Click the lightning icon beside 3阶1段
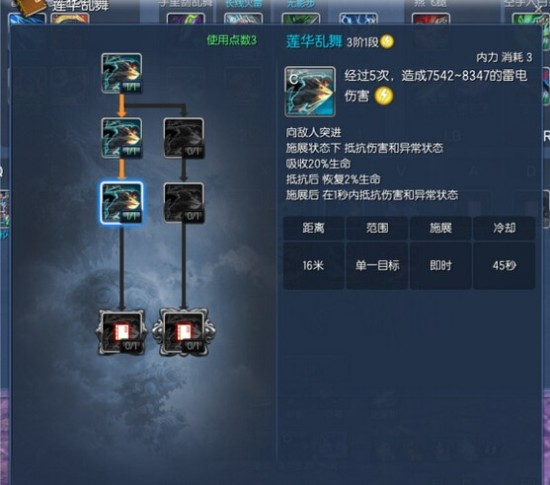 point(387,42)
